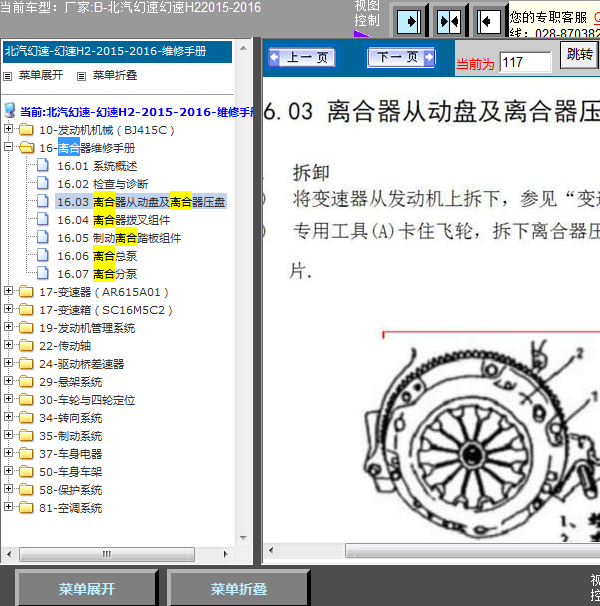Click 菜单展开 link above the tree
The height and width of the screenshot is (606, 600).
click(41, 75)
